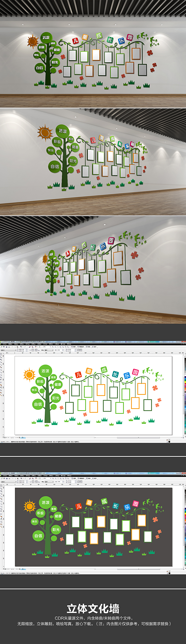The height and width of the screenshot is (644, 186).
Task: Click the New document icon in upper window
Action: (1, 347)
